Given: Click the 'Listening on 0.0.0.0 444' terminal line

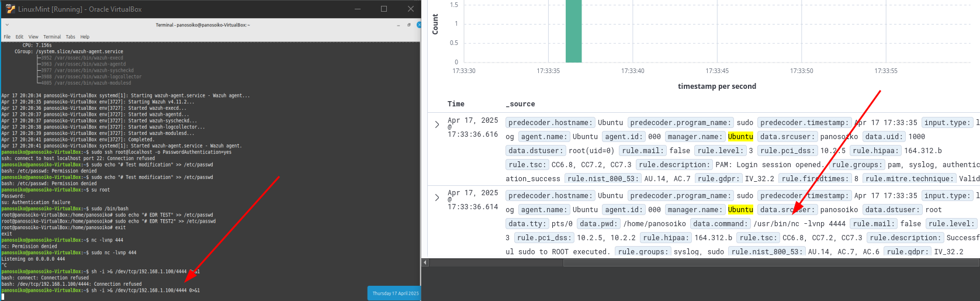Looking at the screenshot, I should point(33,259).
